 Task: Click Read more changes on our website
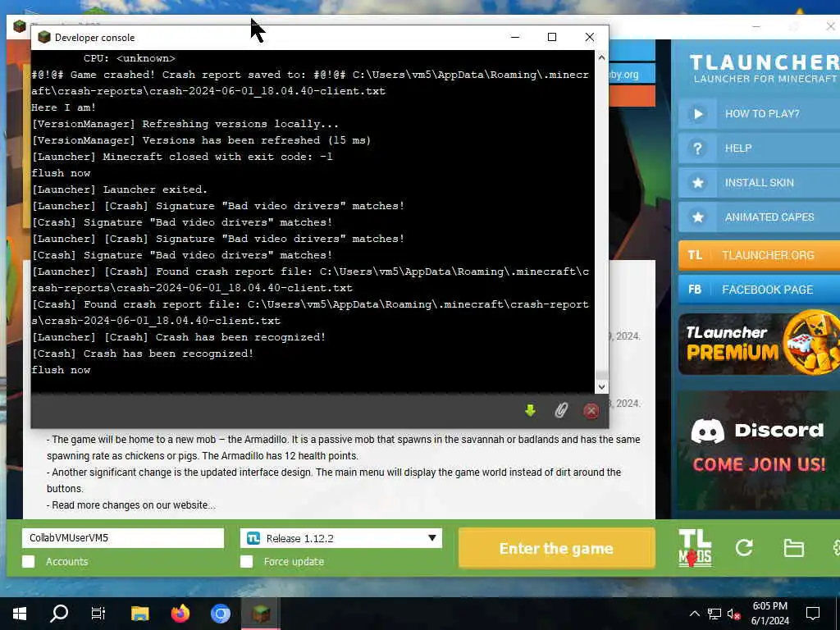point(134,505)
